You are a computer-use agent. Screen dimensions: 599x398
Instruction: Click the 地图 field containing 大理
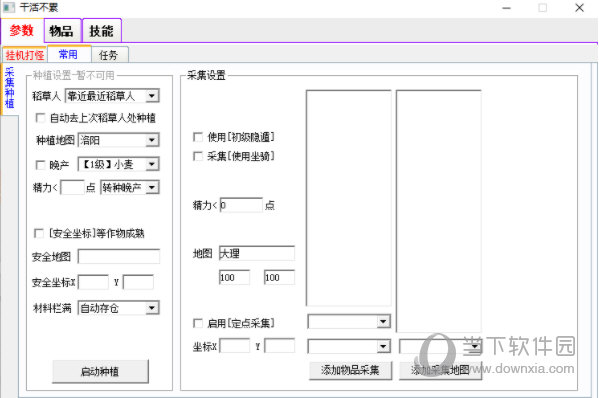[257, 253]
